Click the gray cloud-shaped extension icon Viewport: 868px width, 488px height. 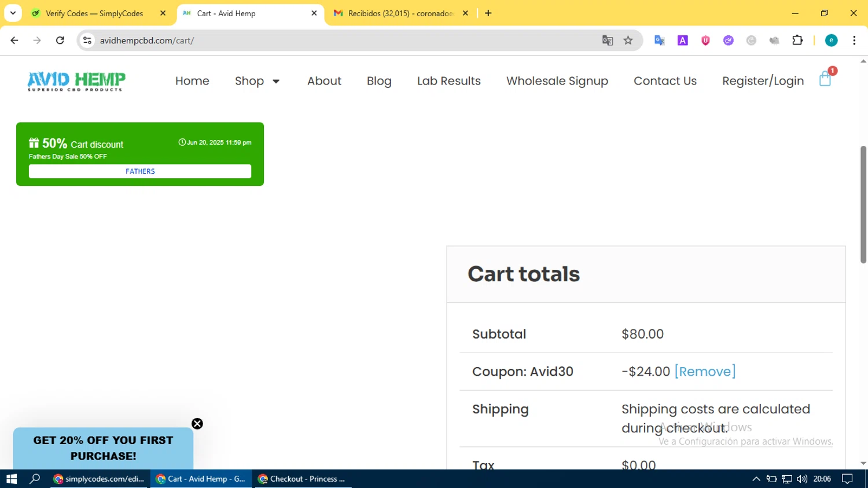tap(774, 41)
